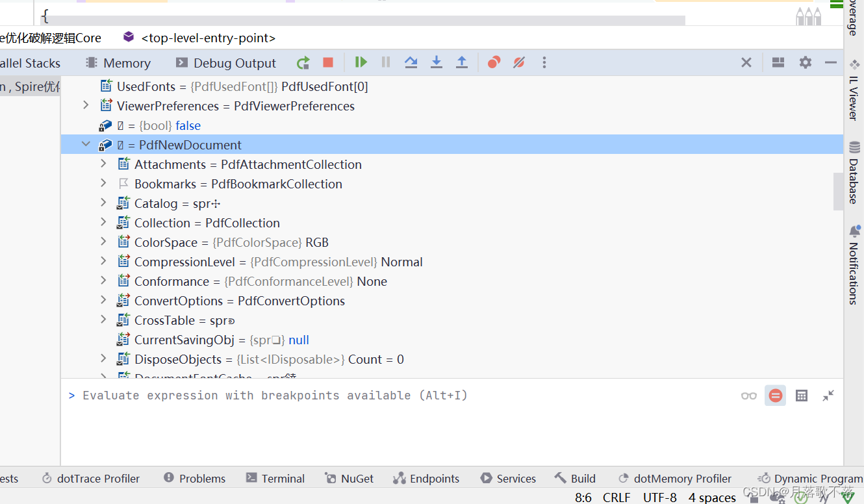Click the Pause Program button
Image resolution: width=864 pixels, height=504 pixels.
pyautogui.click(x=386, y=62)
